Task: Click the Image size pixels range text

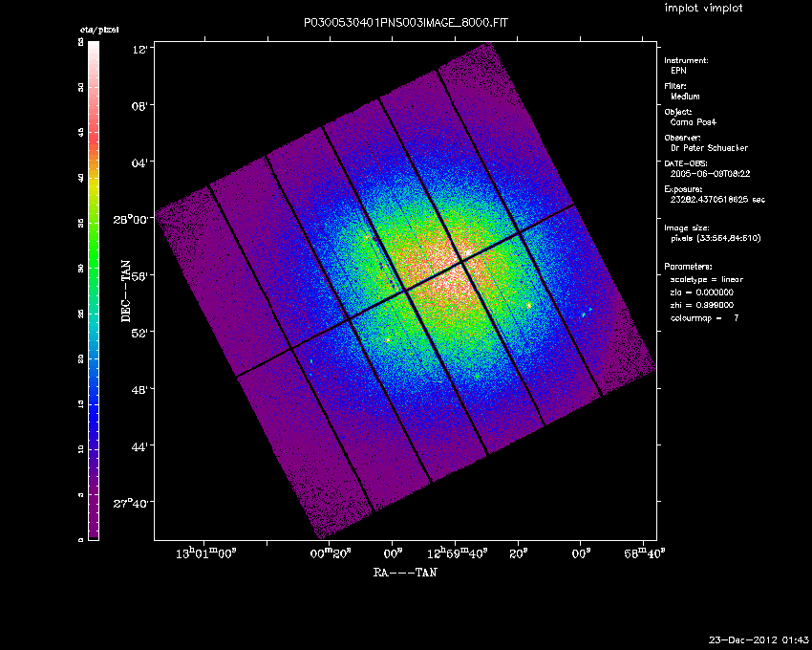Action: coord(716,238)
